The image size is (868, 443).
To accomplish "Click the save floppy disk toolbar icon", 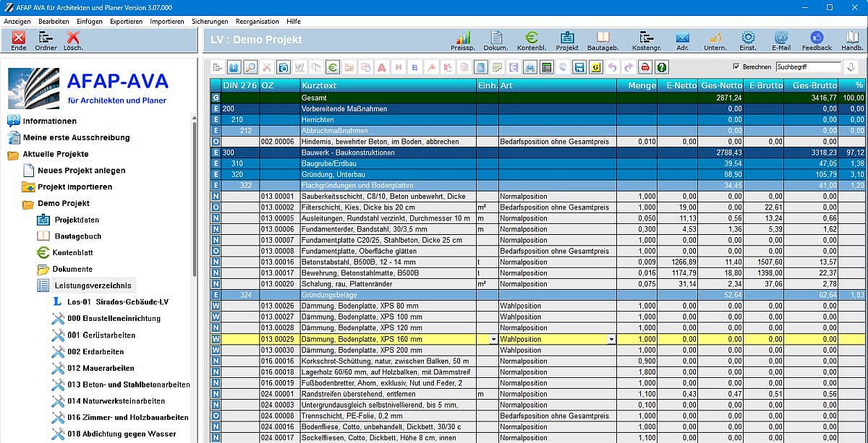I will pos(579,67).
